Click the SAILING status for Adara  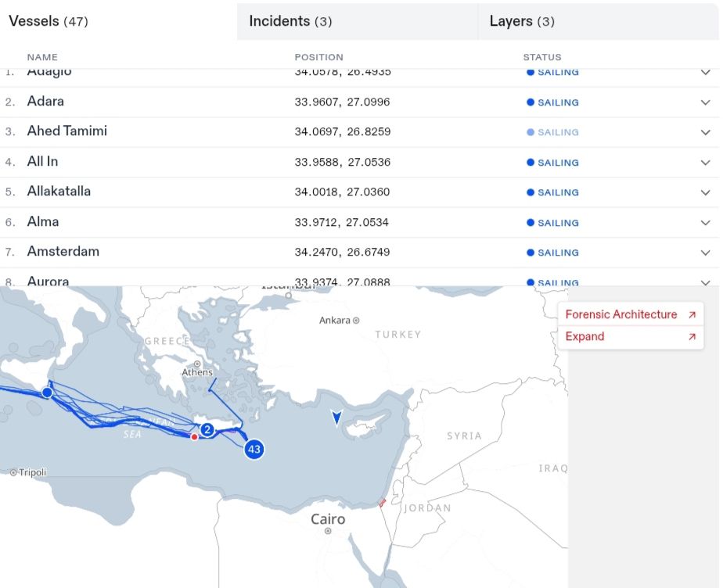(552, 102)
